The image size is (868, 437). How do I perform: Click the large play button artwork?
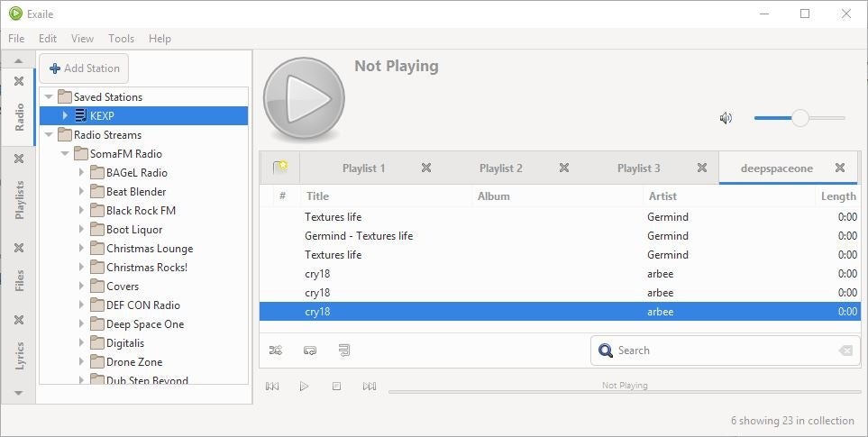coord(304,99)
